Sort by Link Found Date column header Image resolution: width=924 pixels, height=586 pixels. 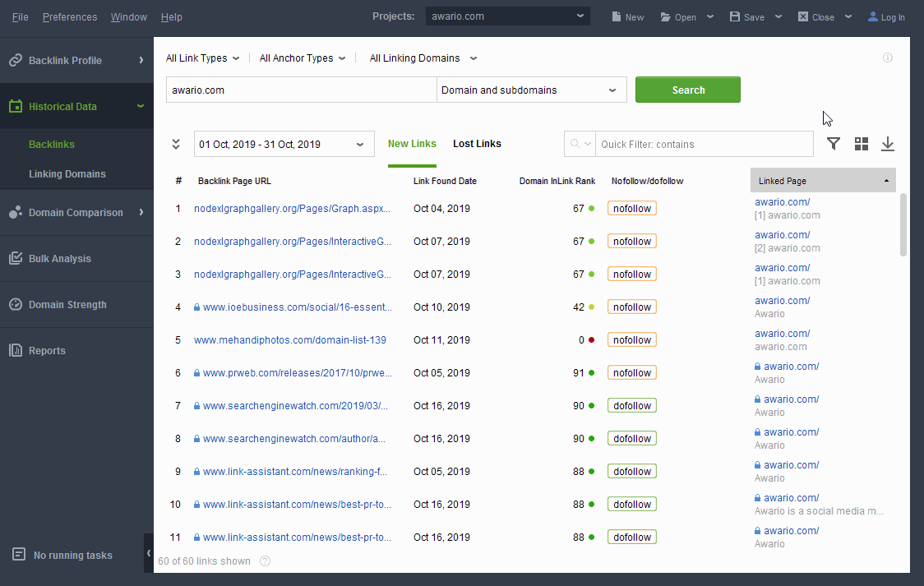[445, 181]
